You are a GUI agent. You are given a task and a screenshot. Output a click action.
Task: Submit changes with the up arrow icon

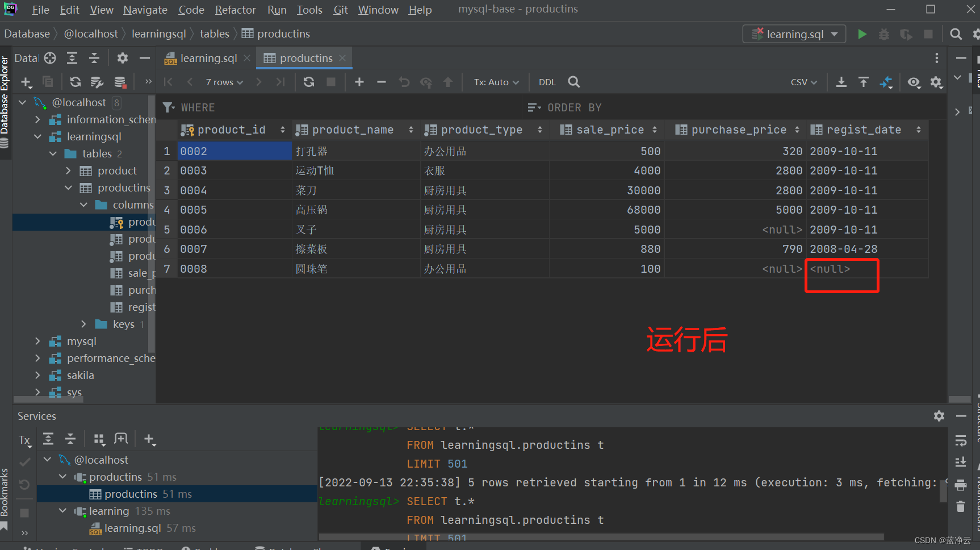pos(448,82)
